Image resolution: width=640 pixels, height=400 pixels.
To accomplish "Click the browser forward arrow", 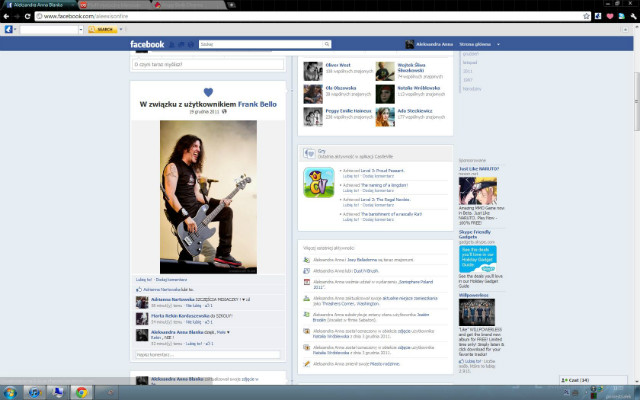I will (x=17, y=16).
